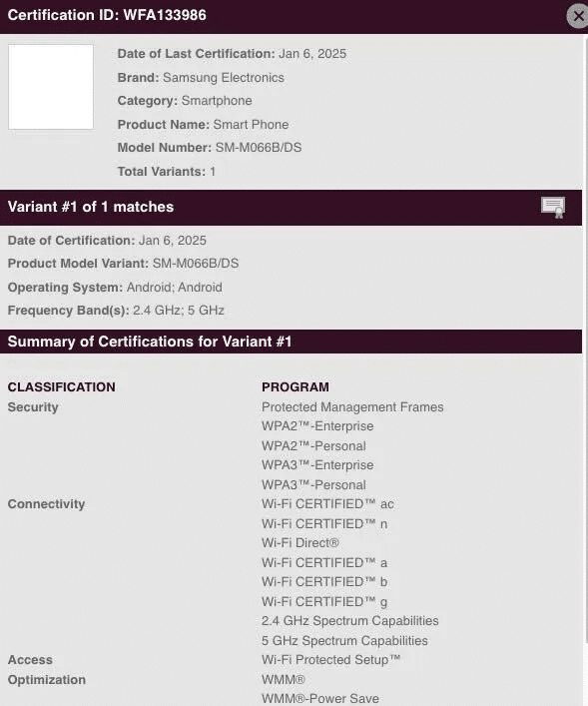Click the CLASSIFICATION column heading
Viewport: 588px width, 706px height.
tap(61, 387)
